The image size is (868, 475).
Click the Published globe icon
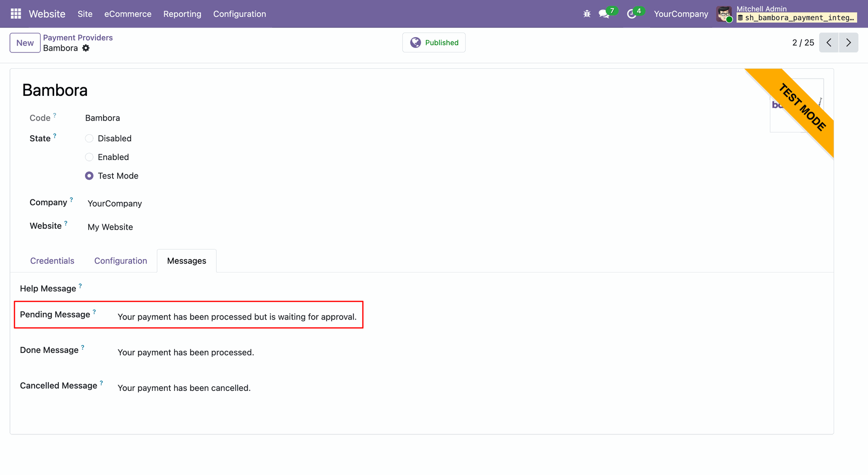(415, 42)
